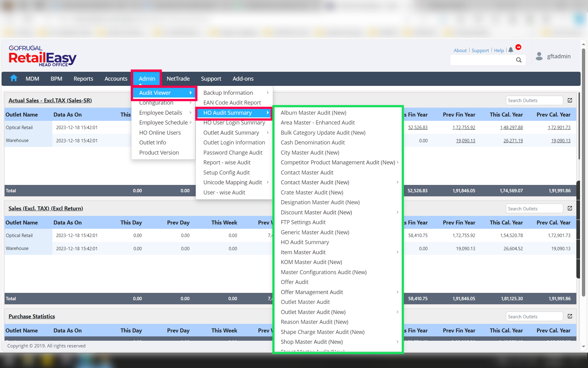Open Actual Sales panel in new window icon

point(570,100)
